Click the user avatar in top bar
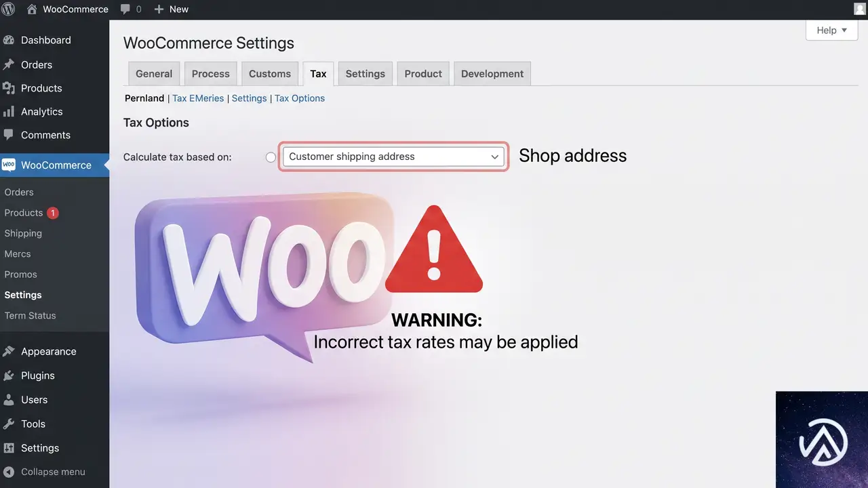 [x=859, y=9]
